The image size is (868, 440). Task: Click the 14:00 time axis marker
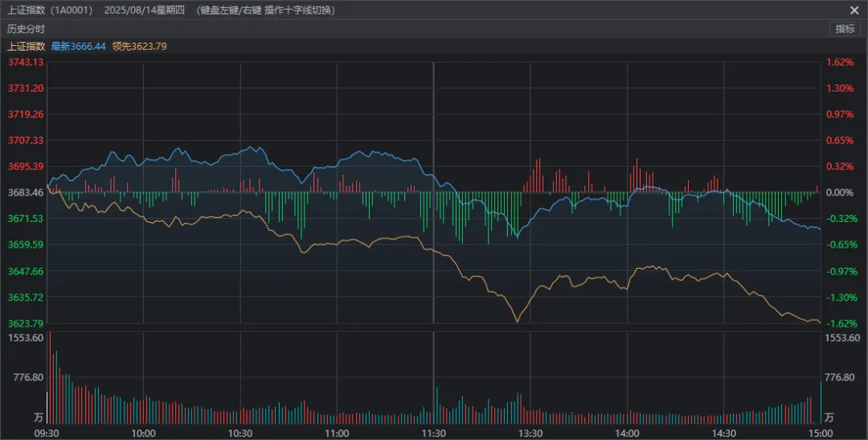(x=627, y=433)
